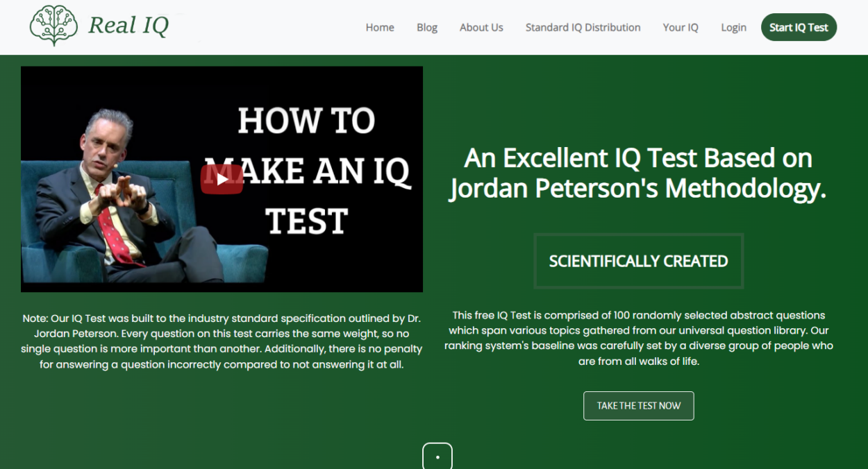Go to the Blog page

click(x=427, y=28)
